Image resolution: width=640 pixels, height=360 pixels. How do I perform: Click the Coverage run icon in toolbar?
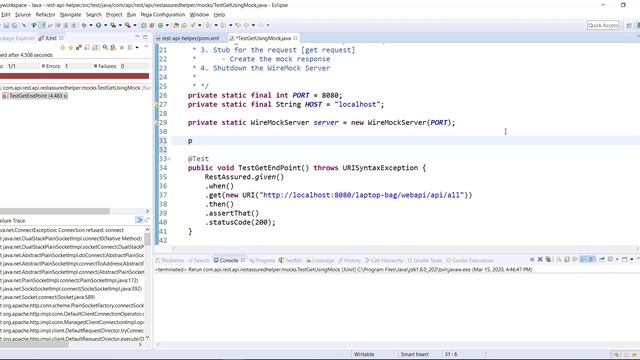(113, 25)
